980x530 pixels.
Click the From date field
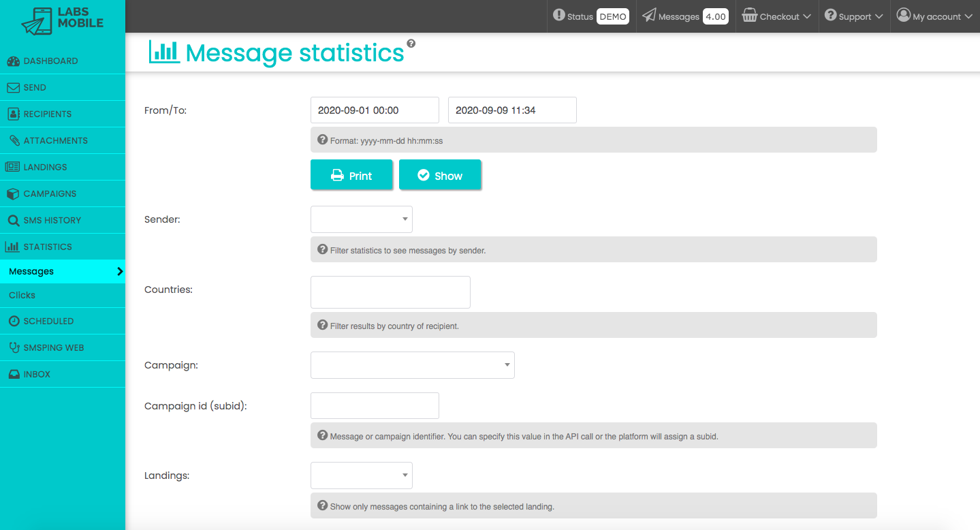(375, 110)
